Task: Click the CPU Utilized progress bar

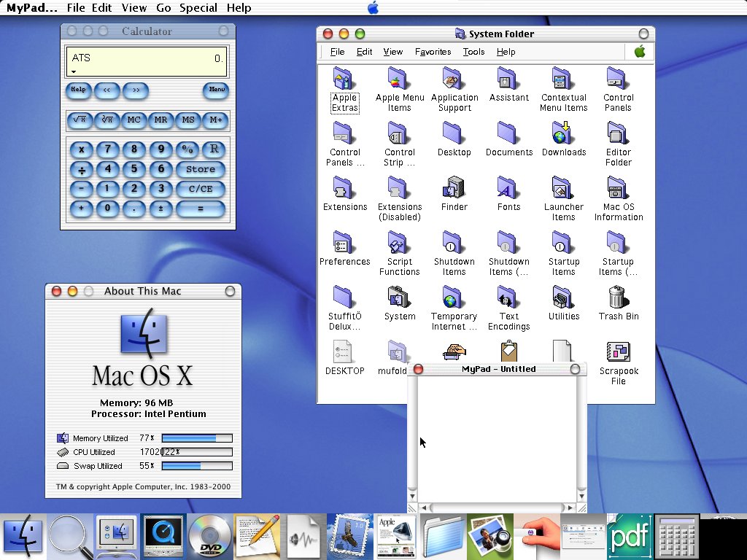Action: click(x=197, y=452)
